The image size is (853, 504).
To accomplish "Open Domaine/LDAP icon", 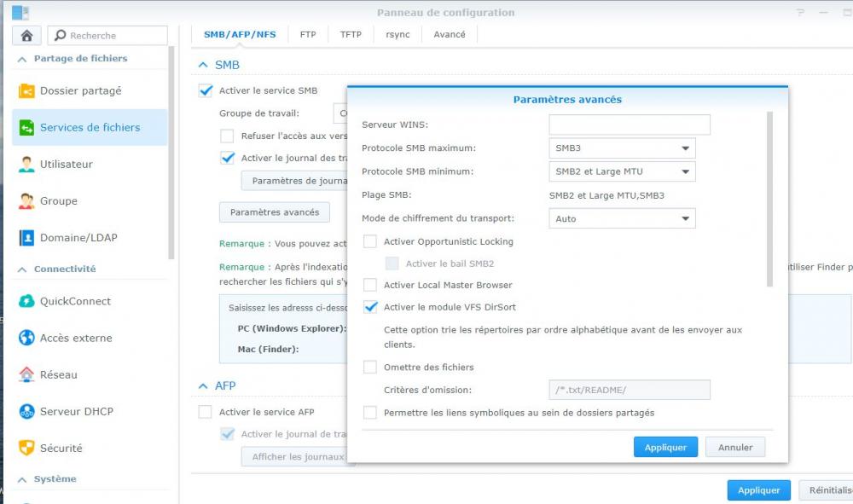I will 26,238.
